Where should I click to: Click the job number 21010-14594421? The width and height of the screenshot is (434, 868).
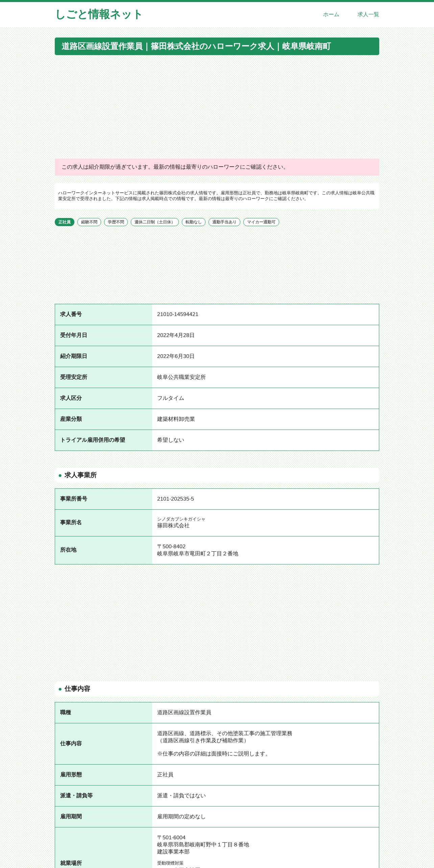[x=178, y=314]
